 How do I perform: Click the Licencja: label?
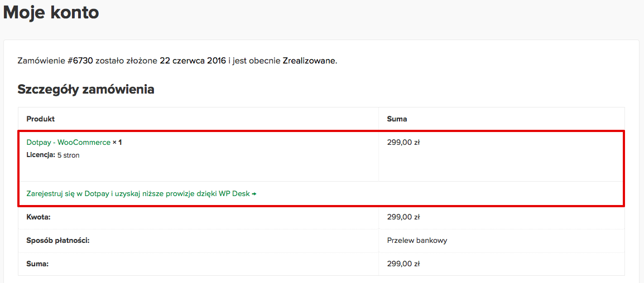41,155
